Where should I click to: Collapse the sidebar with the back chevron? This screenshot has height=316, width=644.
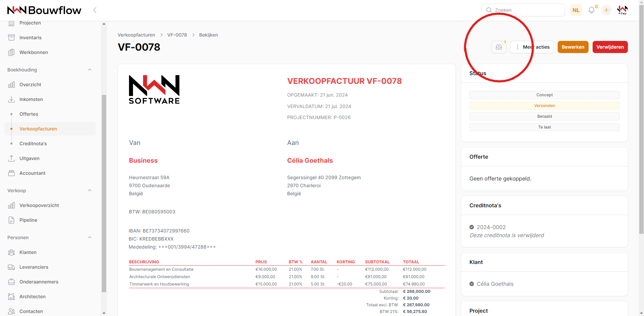95,10
